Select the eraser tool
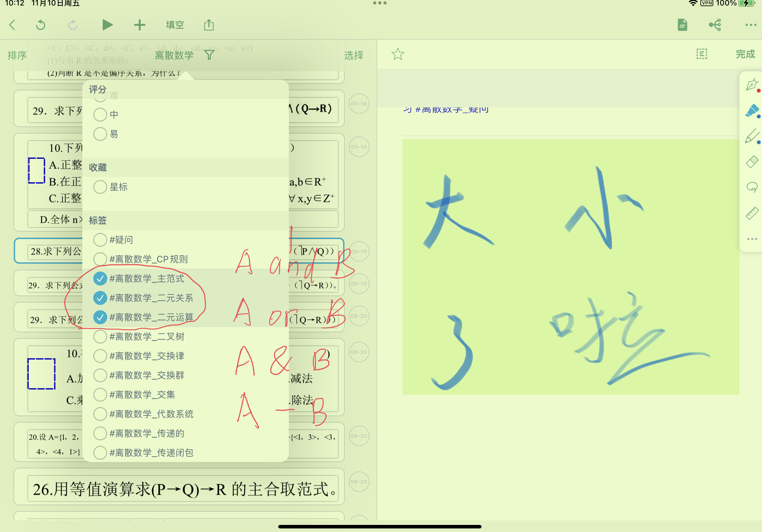Image resolution: width=762 pixels, height=532 pixels. click(x=752, y=162)
